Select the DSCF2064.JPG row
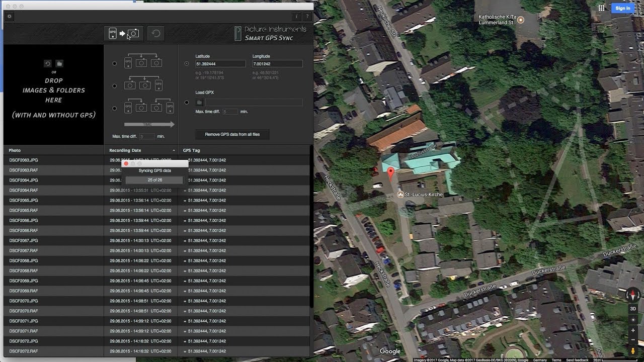The image size is (644, 362). point(157,180)
